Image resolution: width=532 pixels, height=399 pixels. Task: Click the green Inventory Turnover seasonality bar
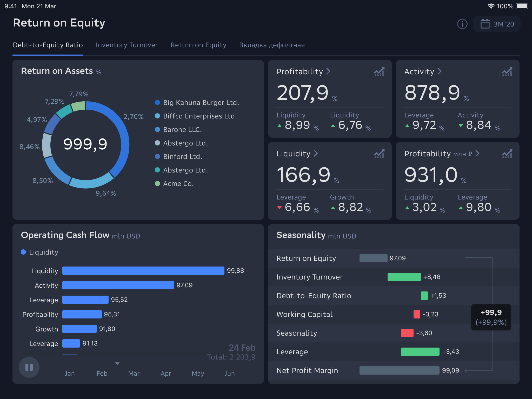pos(404,277)
